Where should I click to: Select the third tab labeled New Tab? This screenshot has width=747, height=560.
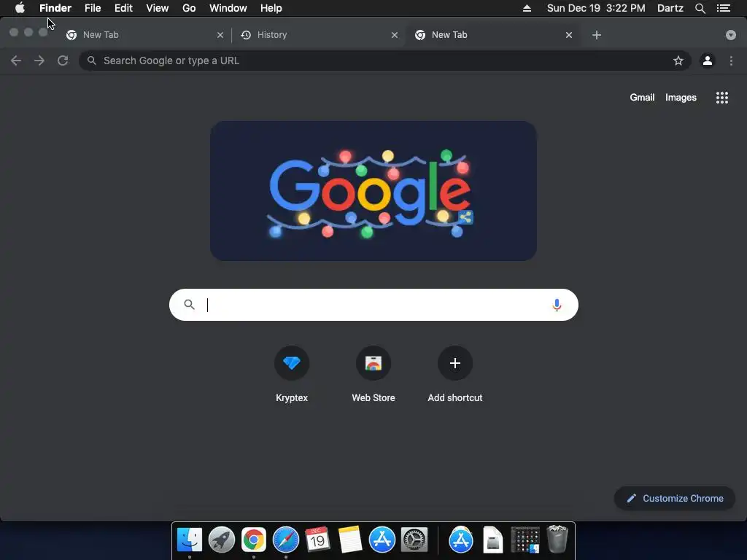(x=493, y=35)
